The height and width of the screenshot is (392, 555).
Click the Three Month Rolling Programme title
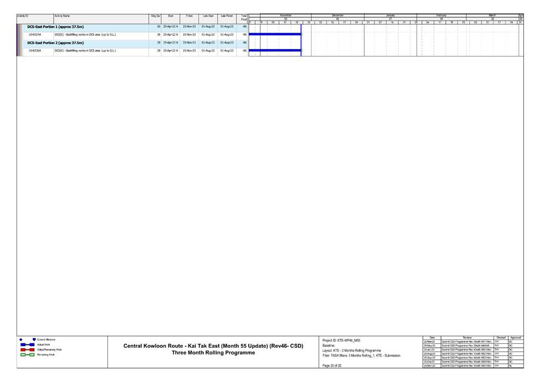[x=213, y=353]
